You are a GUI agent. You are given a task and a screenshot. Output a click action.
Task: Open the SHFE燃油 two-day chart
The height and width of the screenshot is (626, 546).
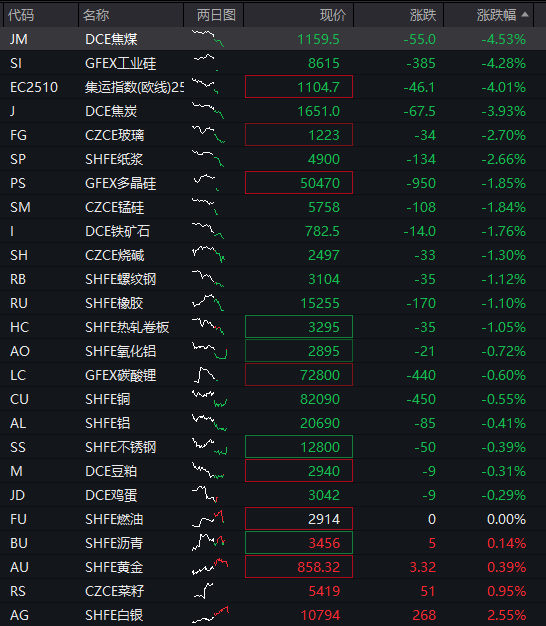208,519
